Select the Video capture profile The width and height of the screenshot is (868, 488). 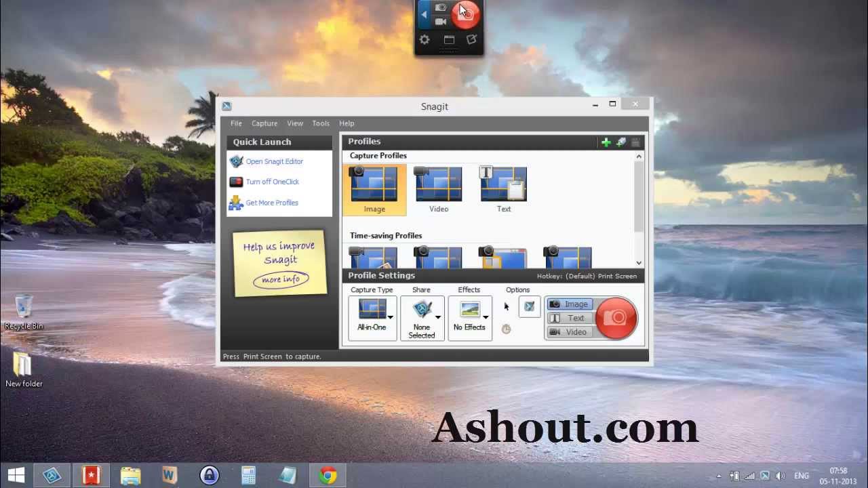439,190
